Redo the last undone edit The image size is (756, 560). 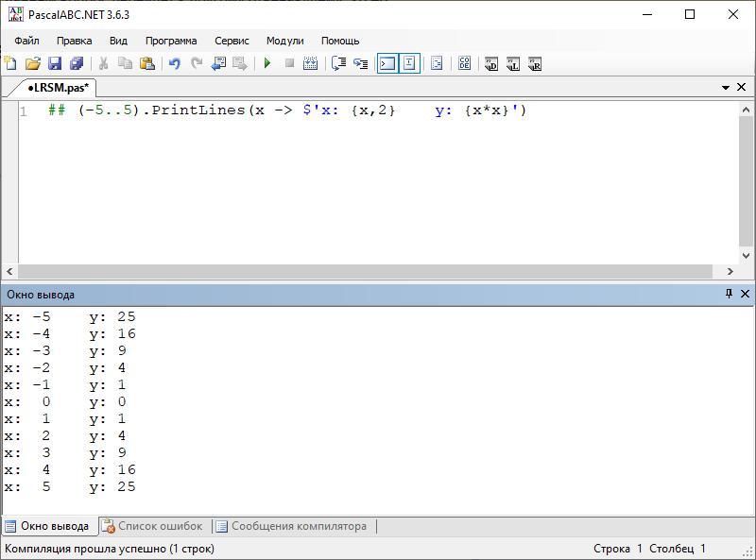pos(197,63)
